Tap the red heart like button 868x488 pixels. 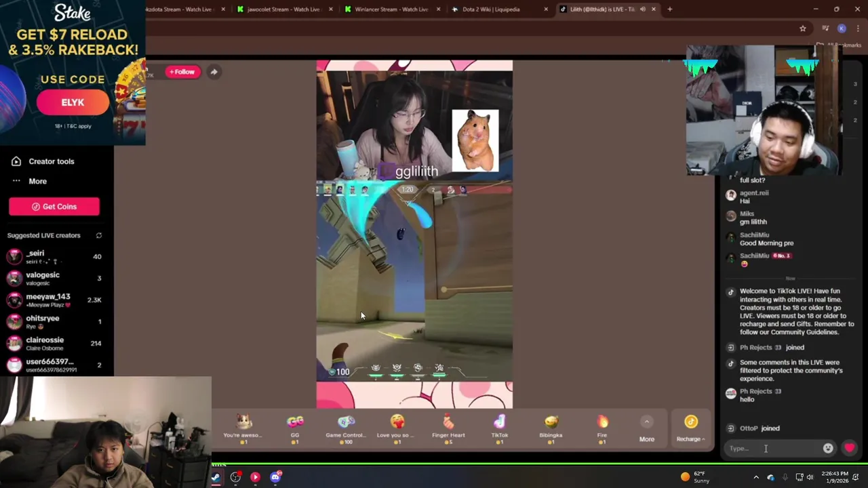850,448
